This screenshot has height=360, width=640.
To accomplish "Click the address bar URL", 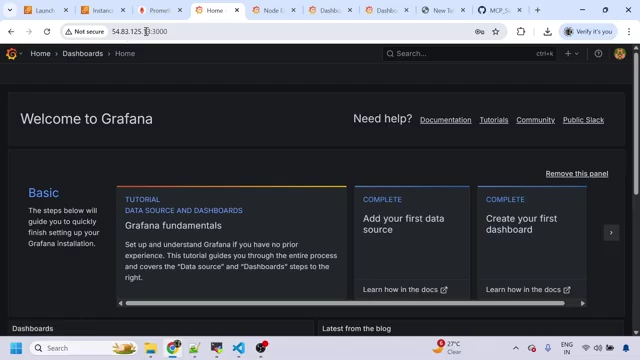I will pos(140,31).
